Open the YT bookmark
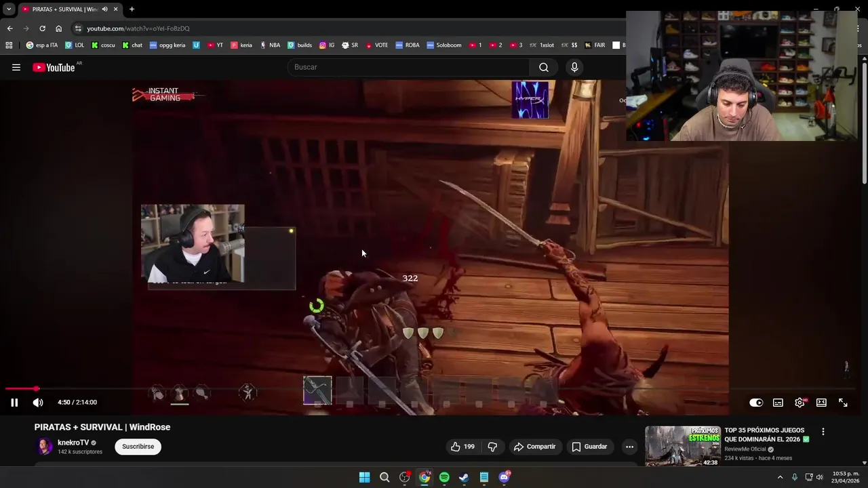This screenshot has height=488, width=868. [216, 45]
